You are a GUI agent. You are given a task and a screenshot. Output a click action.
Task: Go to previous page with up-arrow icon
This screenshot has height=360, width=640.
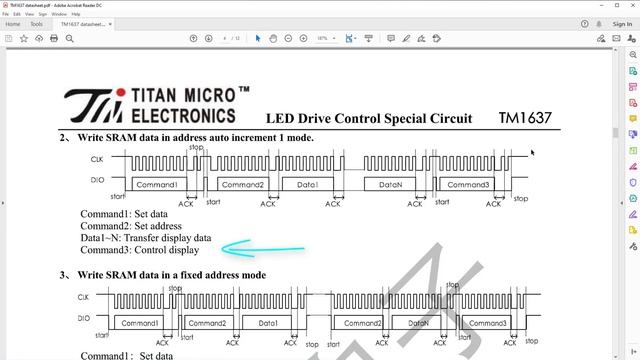point(193,38)
